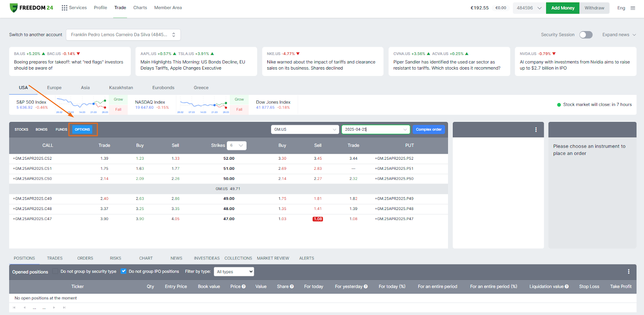The width and height of the screenshot is (644, 315).
Task: Go to previous page of positions
Action: click(x=25, y=307)
